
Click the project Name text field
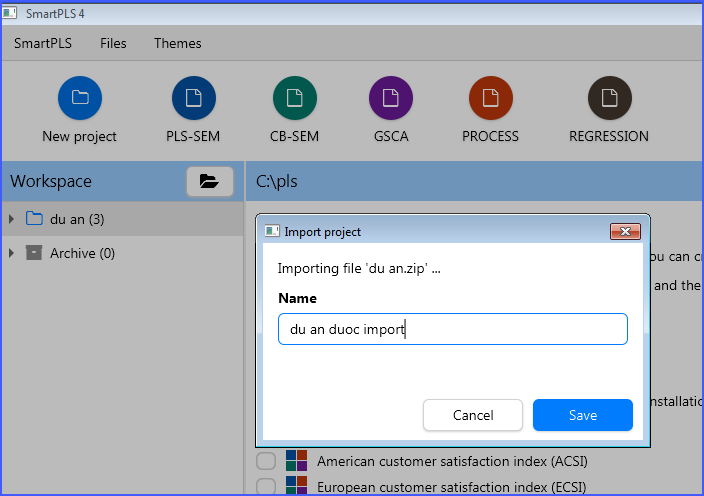(x=452, y=329)
